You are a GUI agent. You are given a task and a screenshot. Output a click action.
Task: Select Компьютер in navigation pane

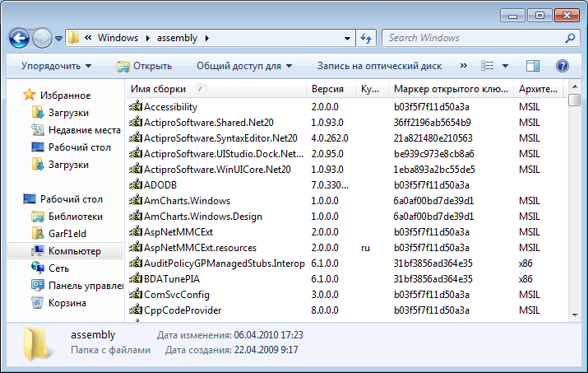tap(75, 251)
